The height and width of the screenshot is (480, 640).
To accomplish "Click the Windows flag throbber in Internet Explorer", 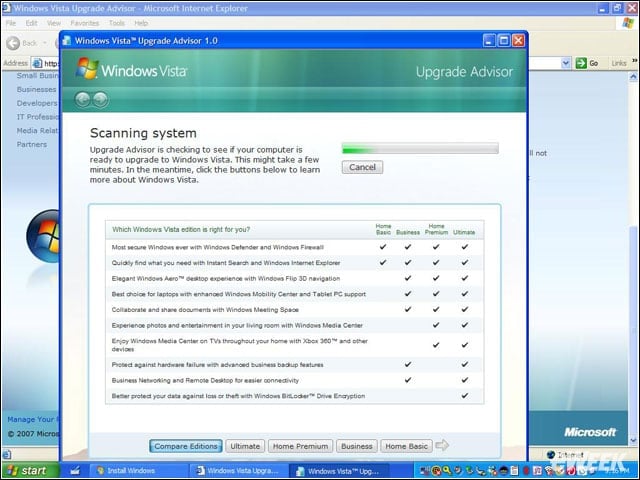I will 628,23.
